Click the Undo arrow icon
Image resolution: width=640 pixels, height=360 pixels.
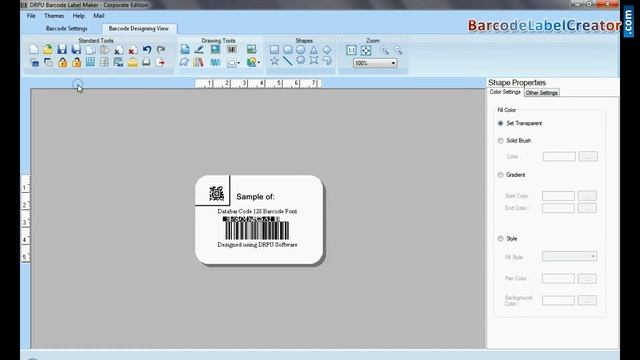tap(147, 50)
